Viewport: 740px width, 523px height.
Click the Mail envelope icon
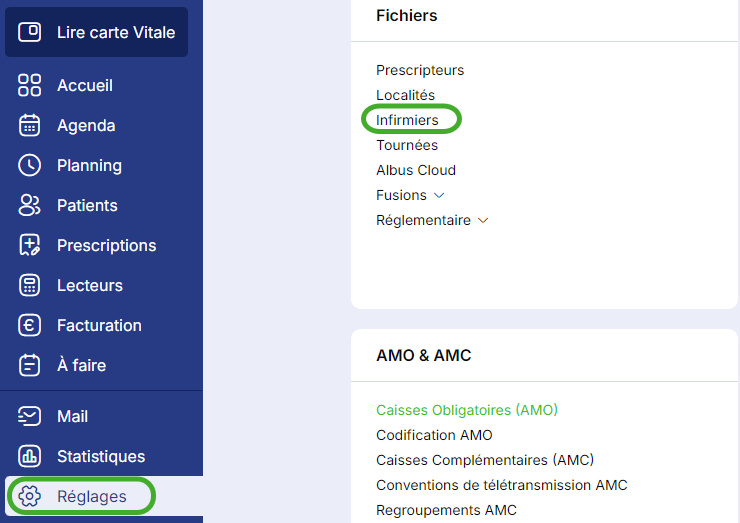pyautogui.click(x=30, y=416)
